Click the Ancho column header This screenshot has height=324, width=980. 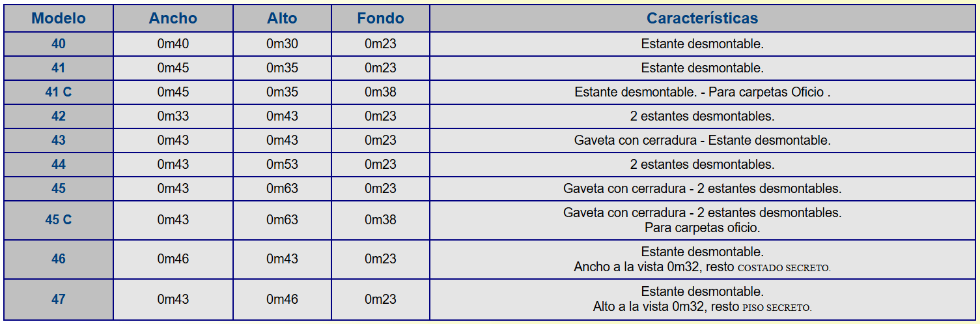[173, 18]
